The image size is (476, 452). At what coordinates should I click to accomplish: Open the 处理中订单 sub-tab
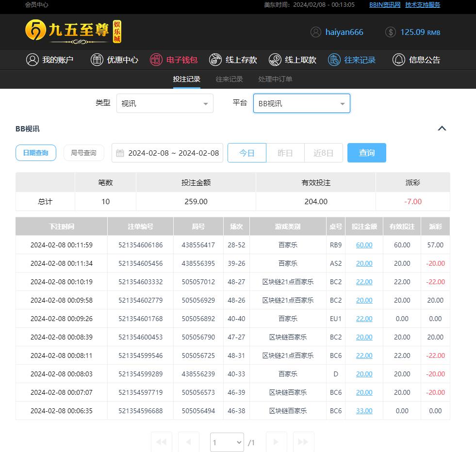coord(275,79)
